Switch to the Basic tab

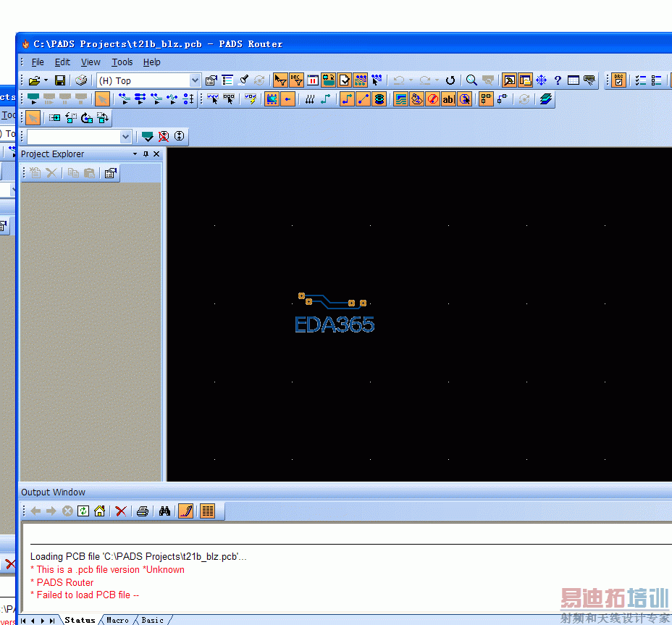(x=153, y=620)
